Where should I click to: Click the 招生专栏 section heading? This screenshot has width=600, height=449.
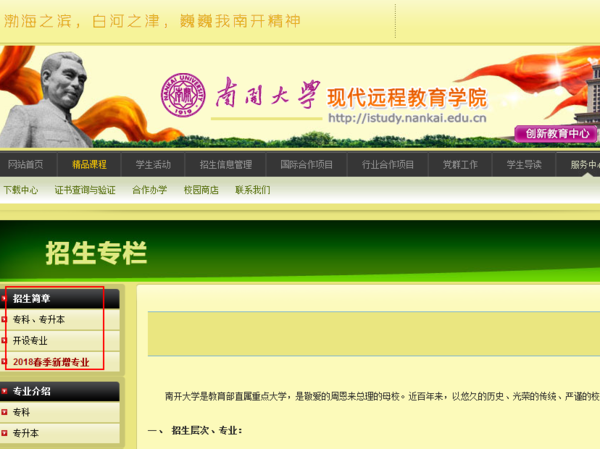[x=96, y=253]
